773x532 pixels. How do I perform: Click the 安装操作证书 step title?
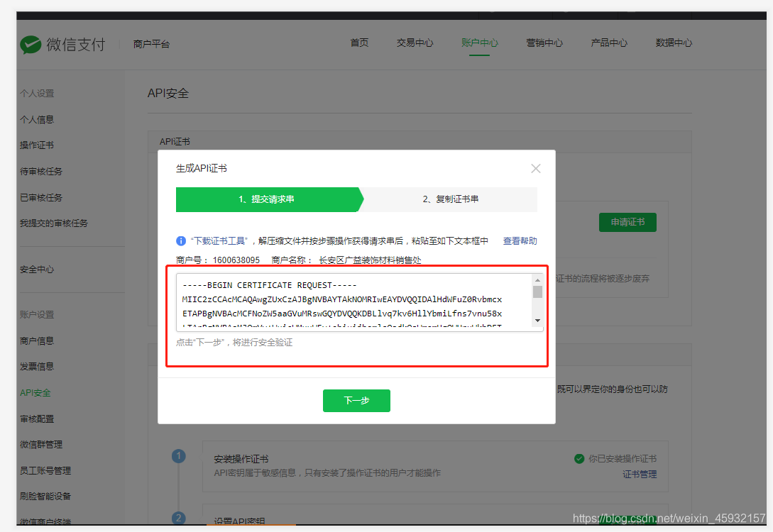(241, 459)
